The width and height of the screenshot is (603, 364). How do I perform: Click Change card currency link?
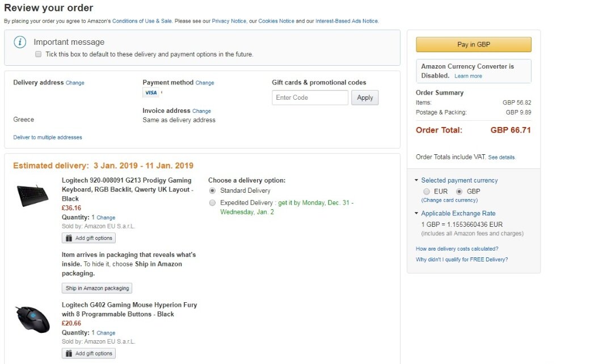[449, 200]
